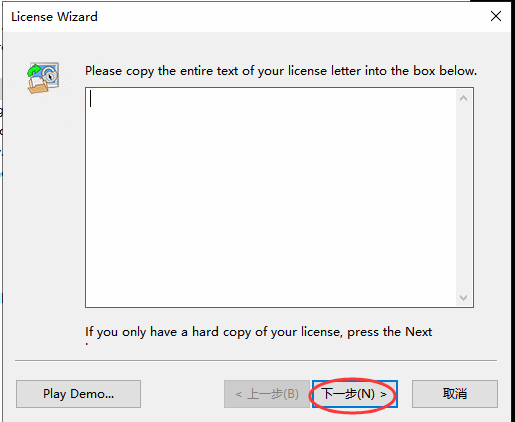
Task: Click the green arrow on the wizard icon
Action: tap(34, 71)
